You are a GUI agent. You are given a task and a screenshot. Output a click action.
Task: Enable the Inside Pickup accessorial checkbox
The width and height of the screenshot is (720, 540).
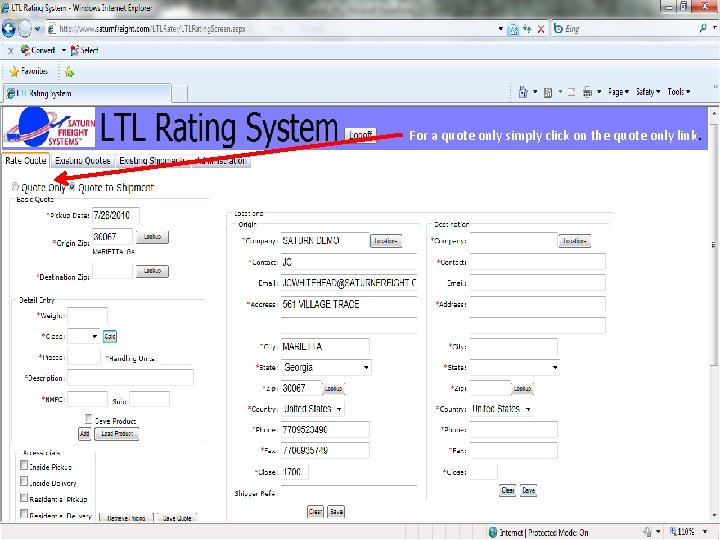pos(24,465)
